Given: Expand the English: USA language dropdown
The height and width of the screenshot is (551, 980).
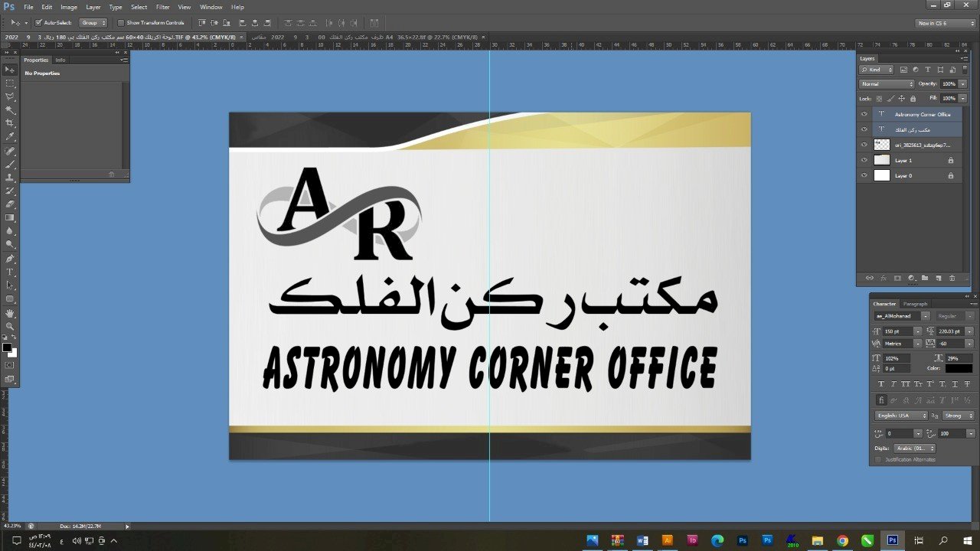Looking at the screenshot, I should [900, 416].
